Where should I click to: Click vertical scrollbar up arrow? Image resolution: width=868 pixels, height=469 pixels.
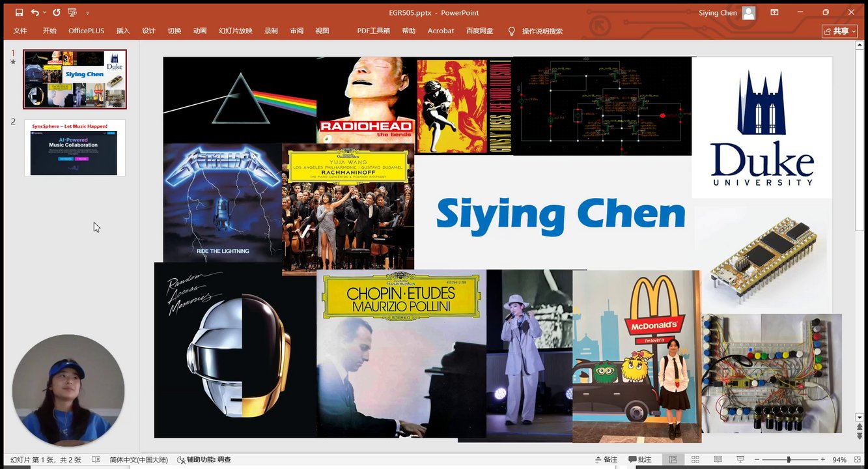(860, 45)
